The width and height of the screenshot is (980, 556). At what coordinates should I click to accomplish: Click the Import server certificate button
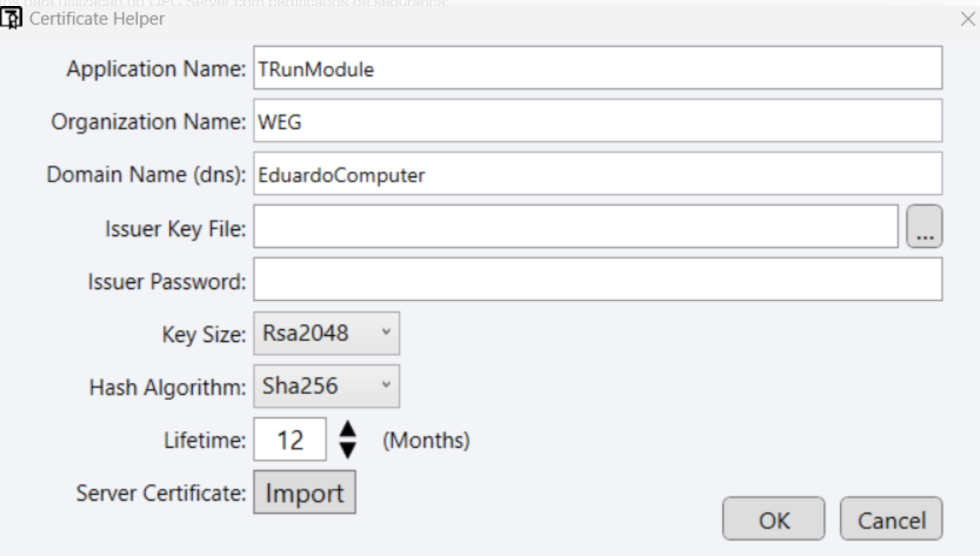[305, 492]
